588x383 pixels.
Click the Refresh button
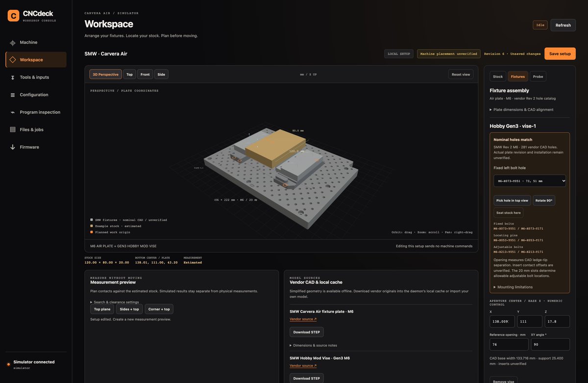(x=563, y=25)
